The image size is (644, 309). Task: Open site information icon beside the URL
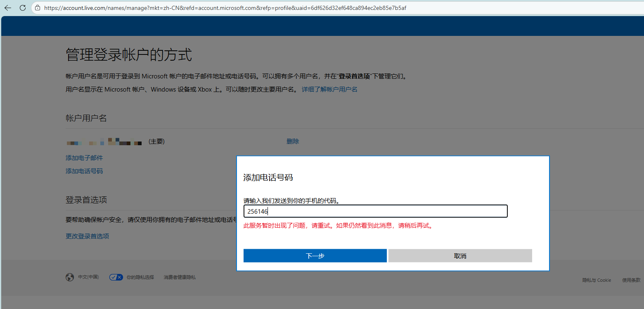coord(38,8)
